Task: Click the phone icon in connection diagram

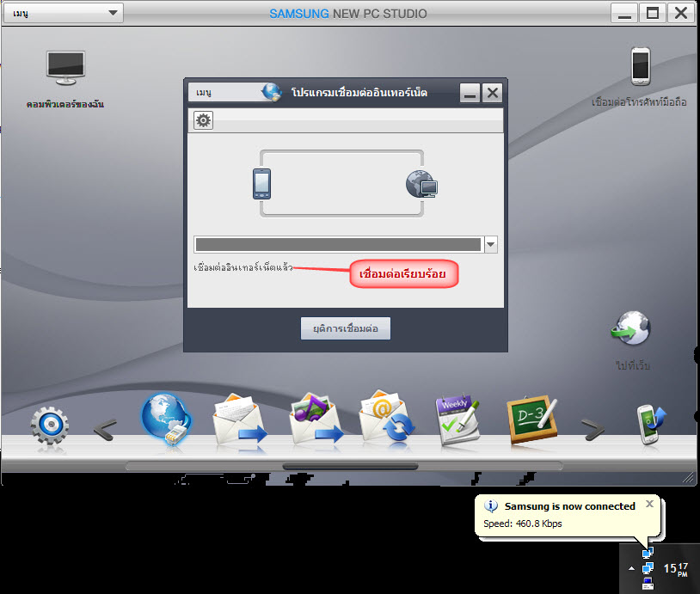Action: (x=261, y=184)
